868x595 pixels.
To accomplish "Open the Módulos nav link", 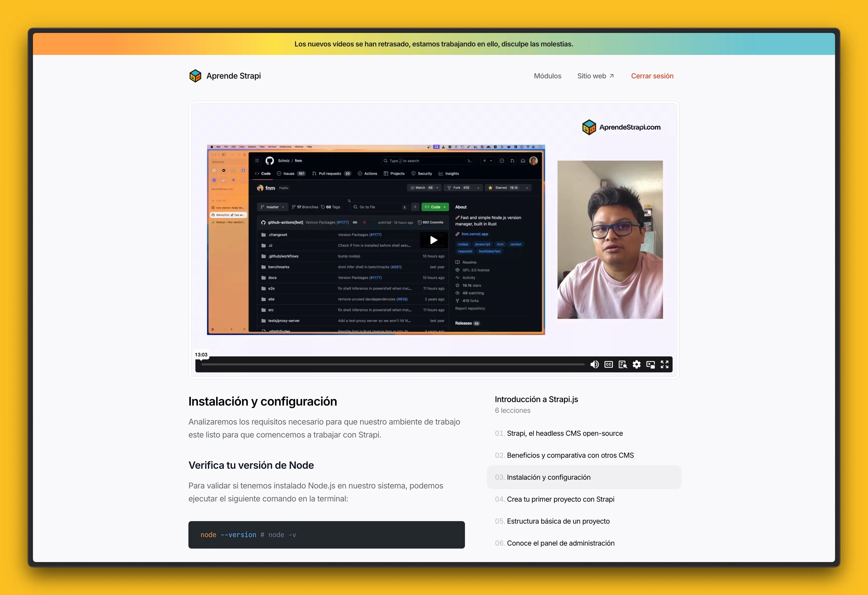I will click(548, 76).
